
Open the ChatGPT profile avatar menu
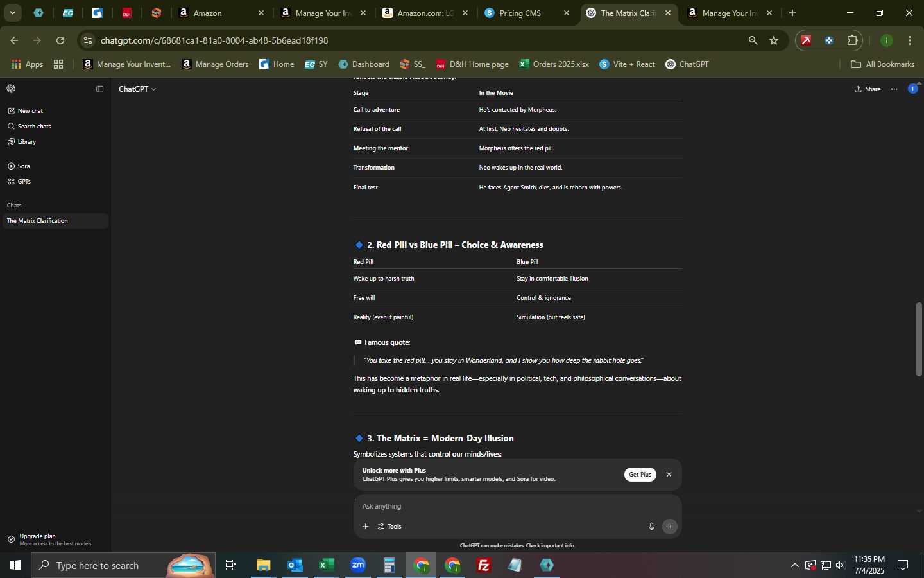pyautogui.click(x=912, y=89)
